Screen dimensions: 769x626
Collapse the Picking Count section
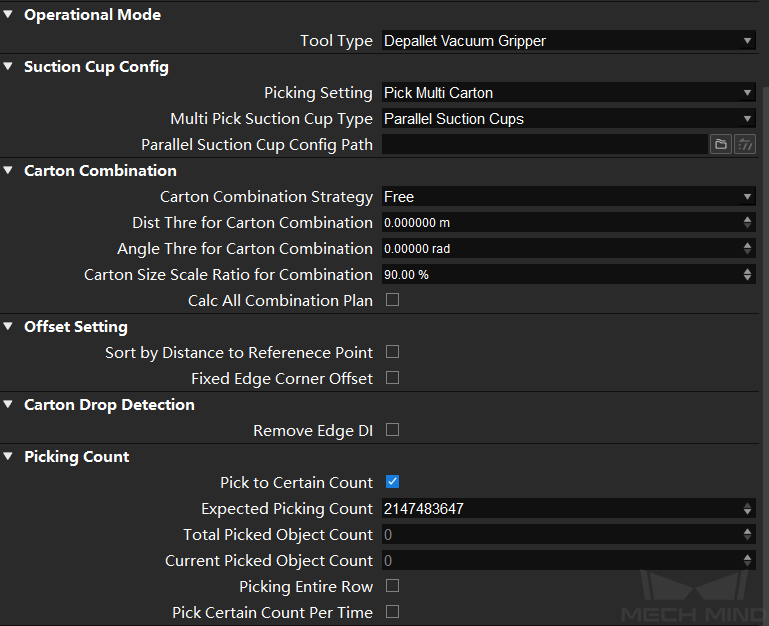(x=8, y=456)
